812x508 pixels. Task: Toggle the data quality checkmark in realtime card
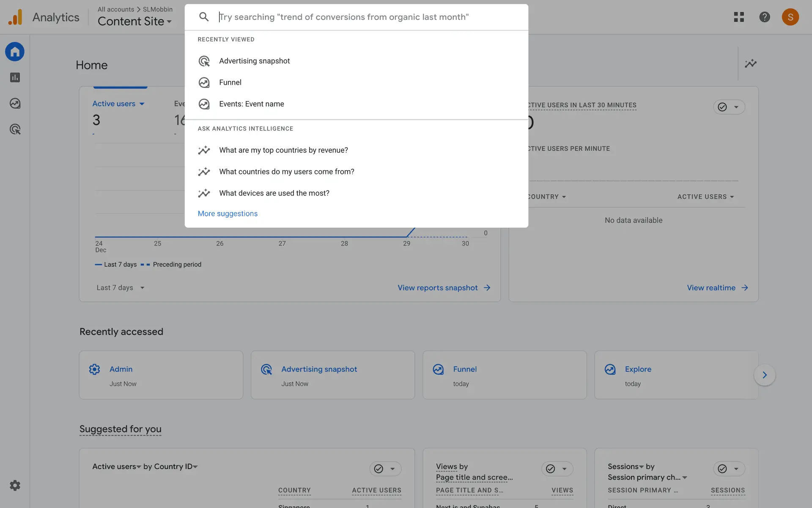click(x=722, y=107)
